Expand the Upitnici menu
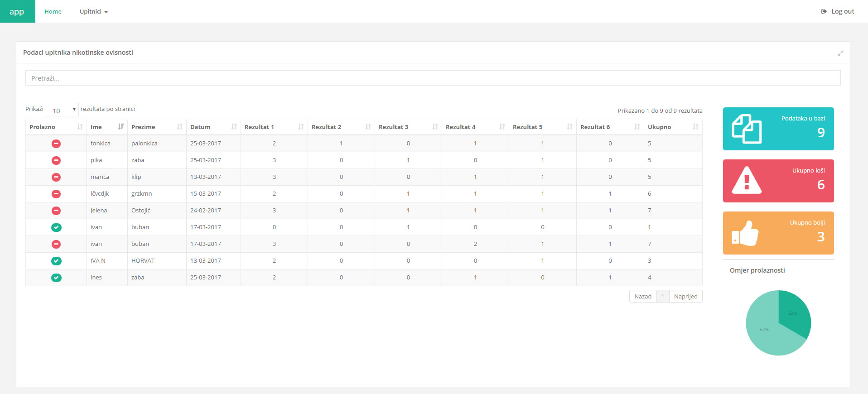868x394 pixels. click(93, 12)
